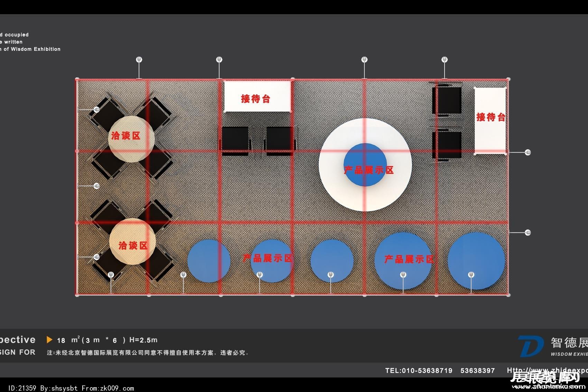Click the leftmost pin marker above the booth
Screen dimensions: 588x392
point(139,60)
